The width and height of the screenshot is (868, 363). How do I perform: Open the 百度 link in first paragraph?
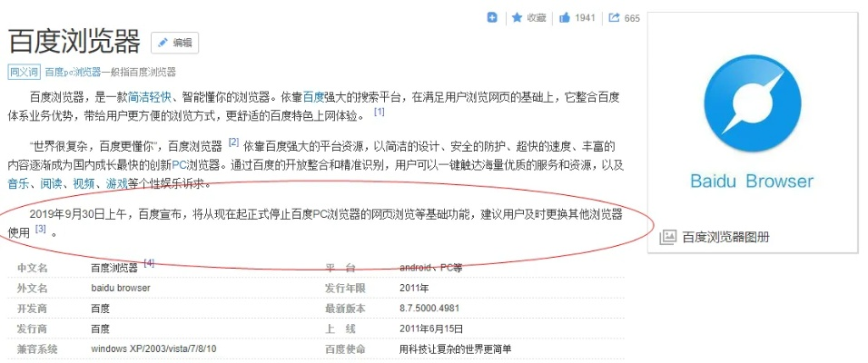[x=313, y=96]
